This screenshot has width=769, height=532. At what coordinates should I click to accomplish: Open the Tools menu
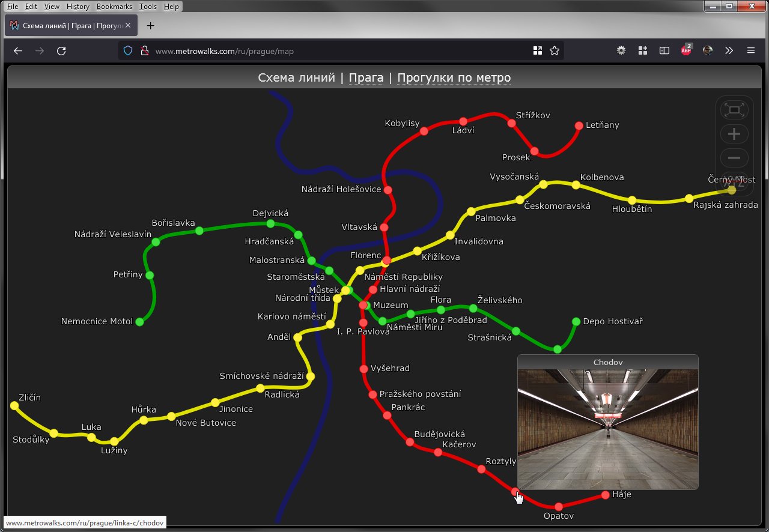[x=148, y=7]
